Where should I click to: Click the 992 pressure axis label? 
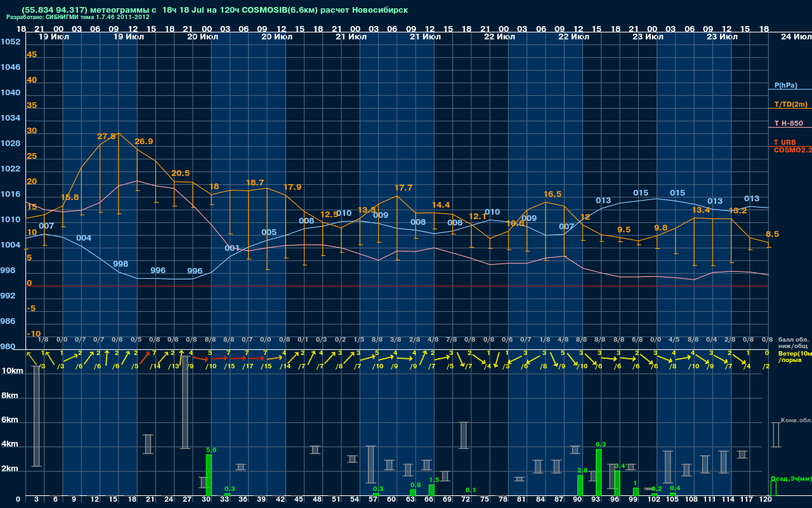pyautogui.click(x=8, y=296)
